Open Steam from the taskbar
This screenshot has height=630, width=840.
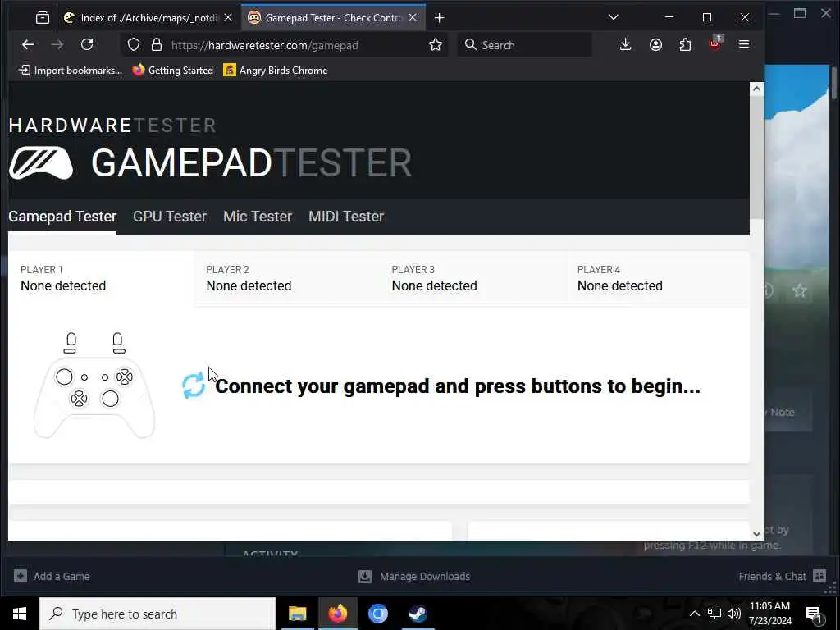point(418,614)
